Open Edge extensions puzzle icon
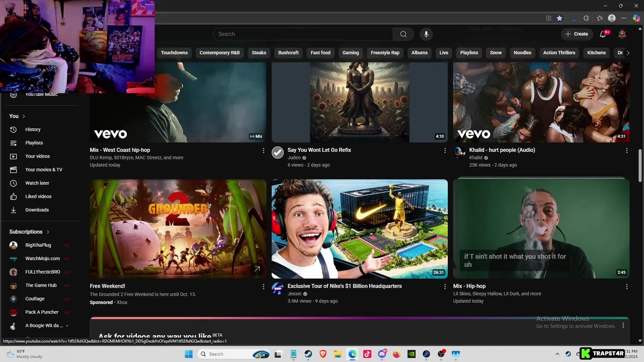This screenshot has width=644, height=362. pos(586,18)
